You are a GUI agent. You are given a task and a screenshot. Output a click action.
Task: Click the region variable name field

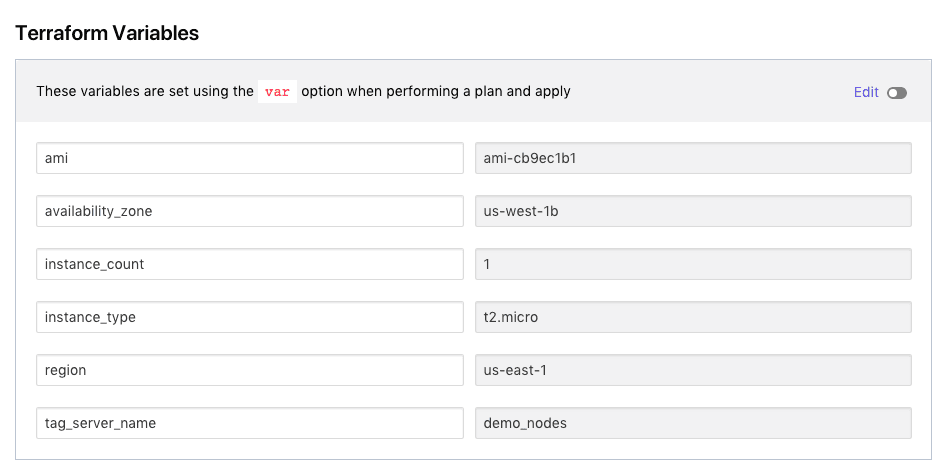(x=249, y=370)
